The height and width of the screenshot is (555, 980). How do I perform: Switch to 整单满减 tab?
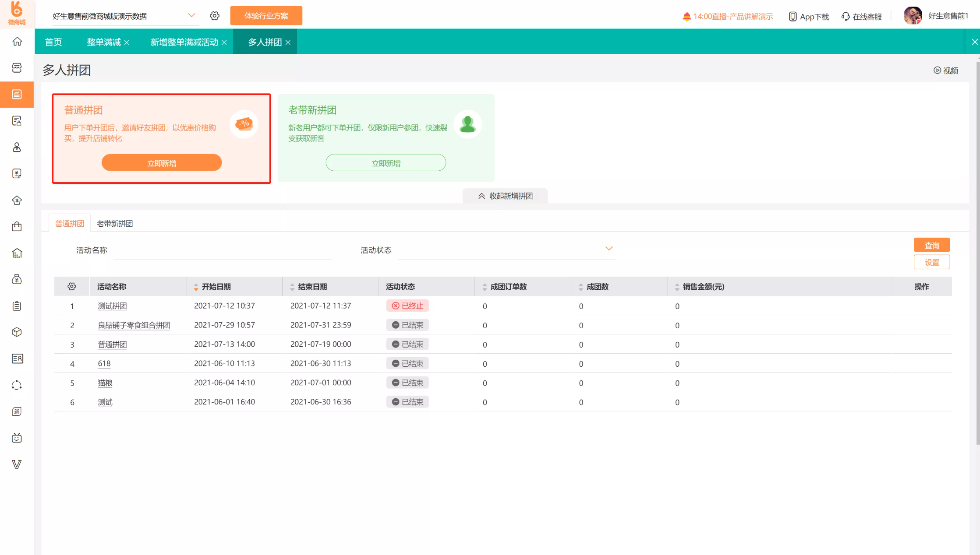tap(103, 42)
